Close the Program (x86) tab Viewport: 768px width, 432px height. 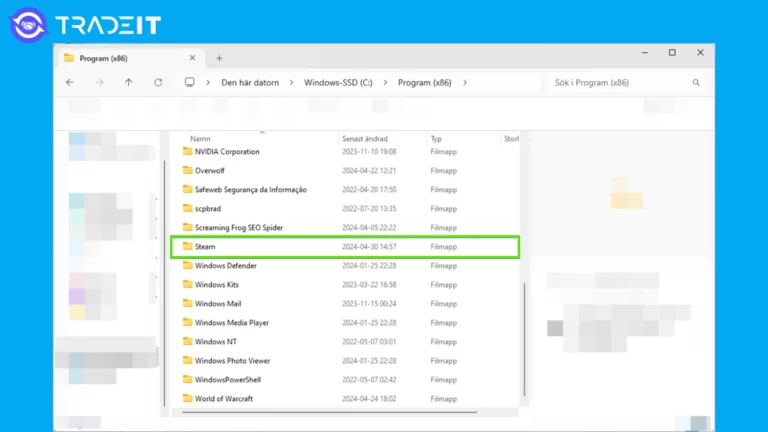192,58
